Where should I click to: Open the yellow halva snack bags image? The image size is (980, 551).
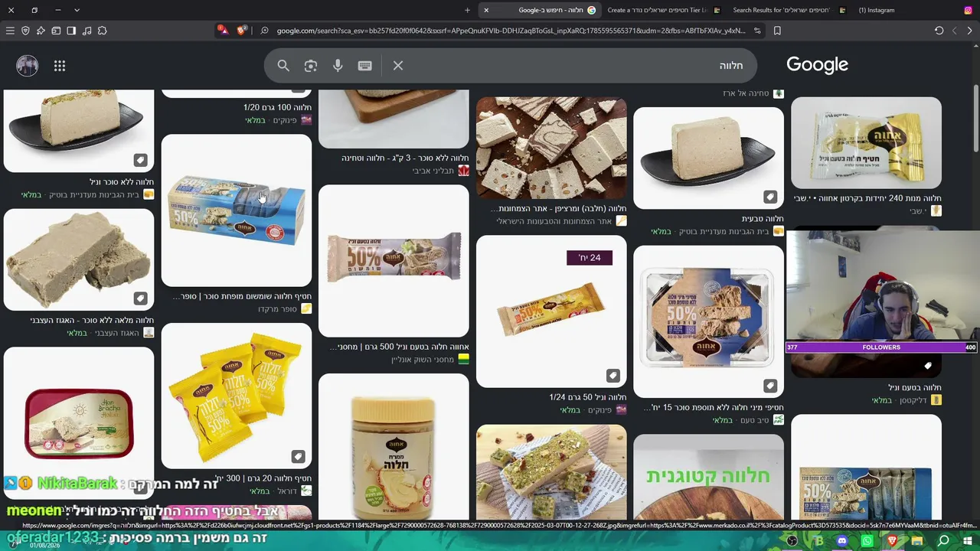point(237,396)
